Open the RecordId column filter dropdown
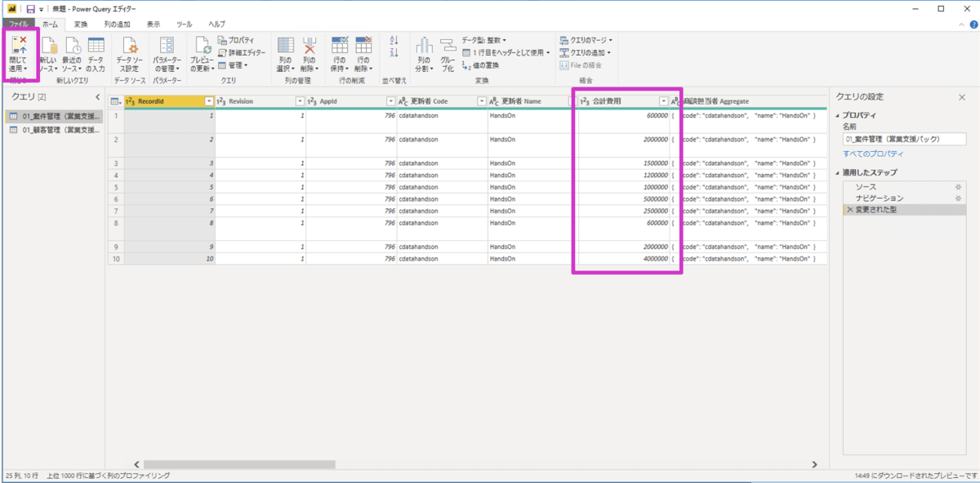 click(209, 101)
